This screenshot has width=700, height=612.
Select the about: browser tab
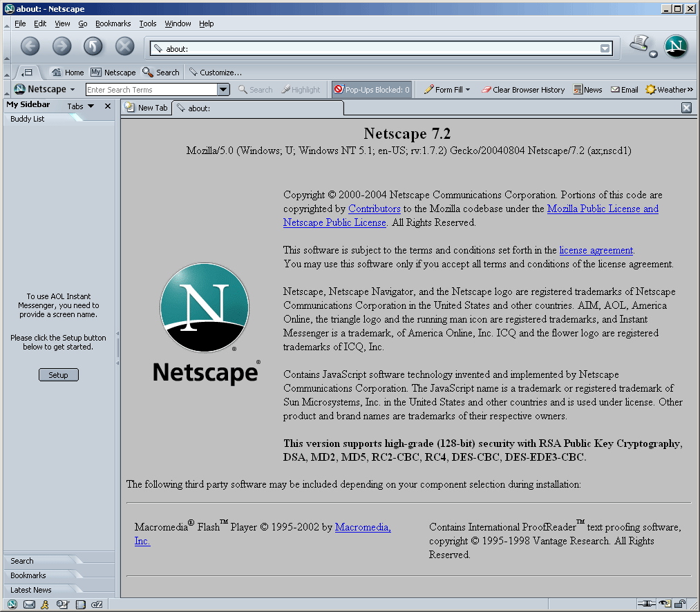point(258,108)
